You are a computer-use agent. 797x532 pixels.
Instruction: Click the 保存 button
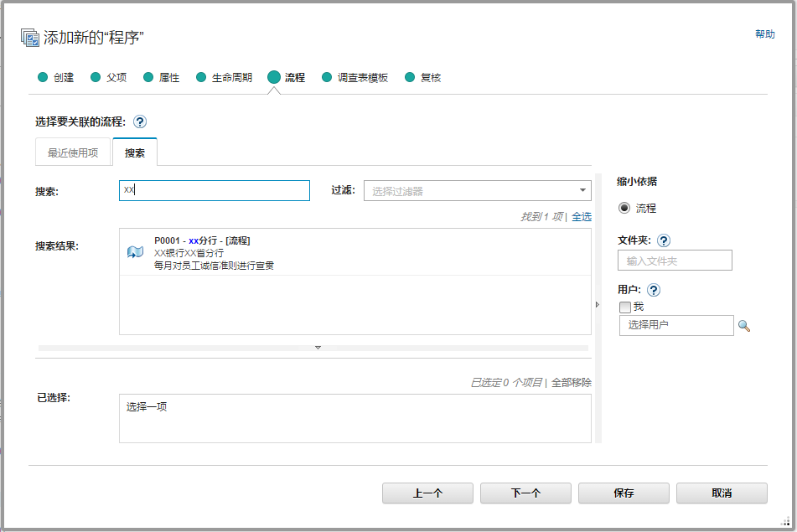coord(624,493)
